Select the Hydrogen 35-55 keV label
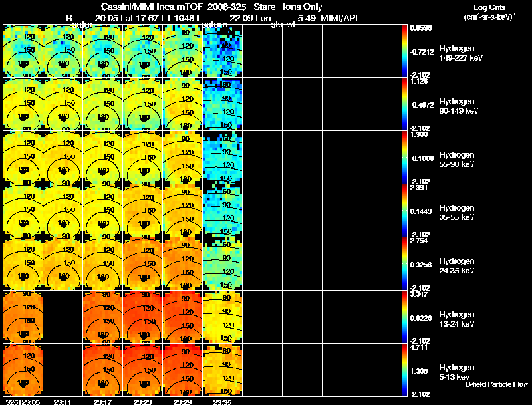 click(457, 213)
